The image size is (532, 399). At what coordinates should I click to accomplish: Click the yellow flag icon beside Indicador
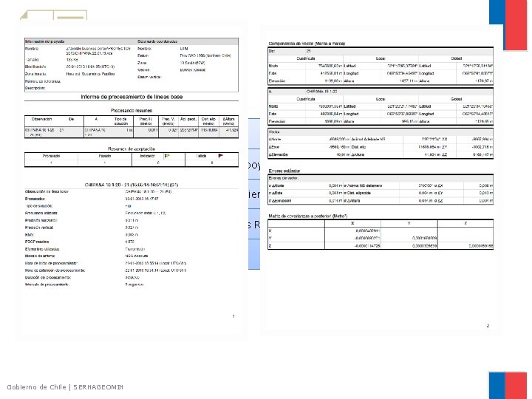click(x=166, y=156)
